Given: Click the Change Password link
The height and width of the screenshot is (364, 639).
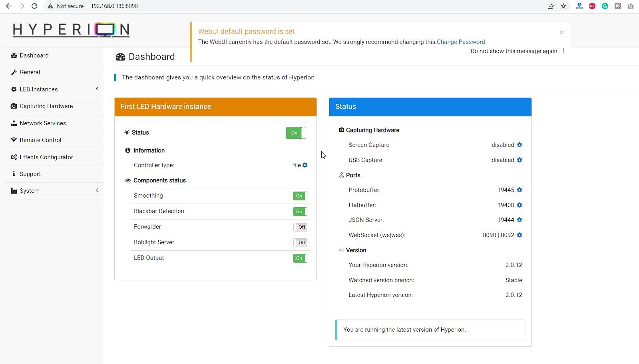Looking at the screenshot, I should click(461, 42).
